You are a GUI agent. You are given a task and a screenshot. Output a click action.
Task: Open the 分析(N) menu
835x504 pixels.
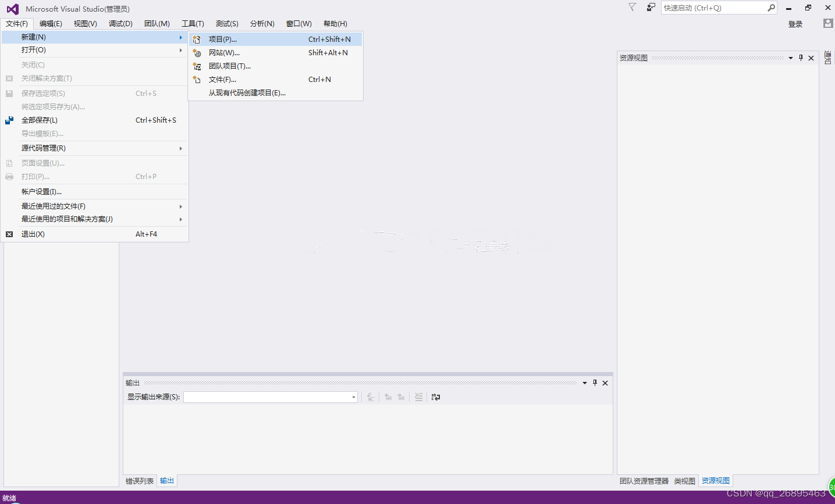262,24
